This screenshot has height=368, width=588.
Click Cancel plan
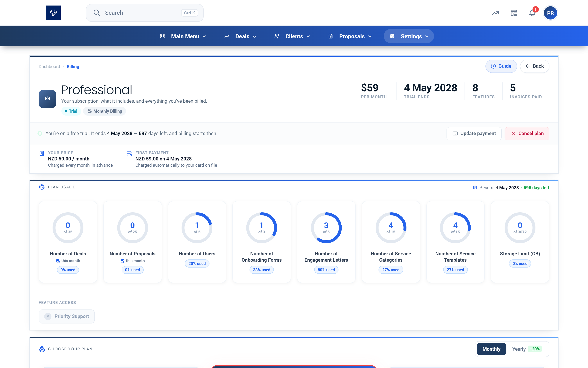pos(527,133)
